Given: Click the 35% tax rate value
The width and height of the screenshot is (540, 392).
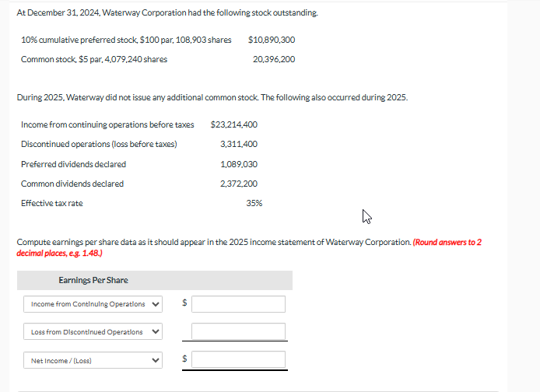Looking at the screenshot, I should [x=254, y=204].
